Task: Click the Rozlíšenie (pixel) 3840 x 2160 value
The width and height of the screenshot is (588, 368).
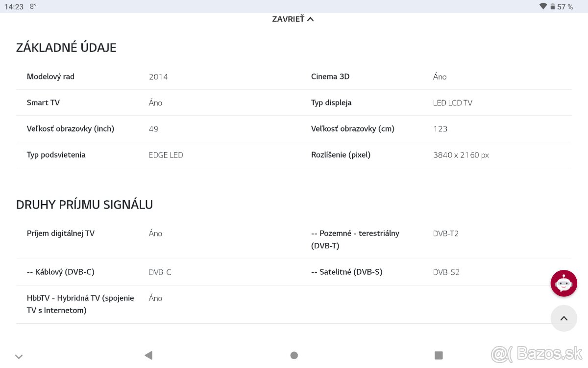Action: click(461, 155)
